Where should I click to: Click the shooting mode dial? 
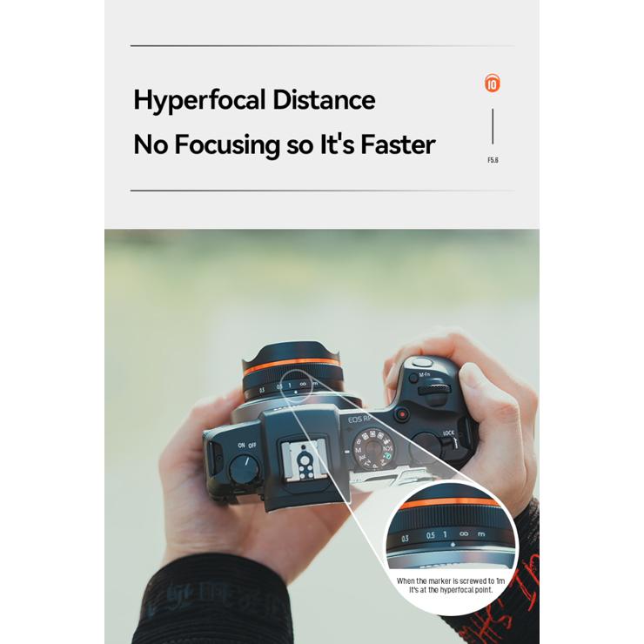click(x=373, y=449)
